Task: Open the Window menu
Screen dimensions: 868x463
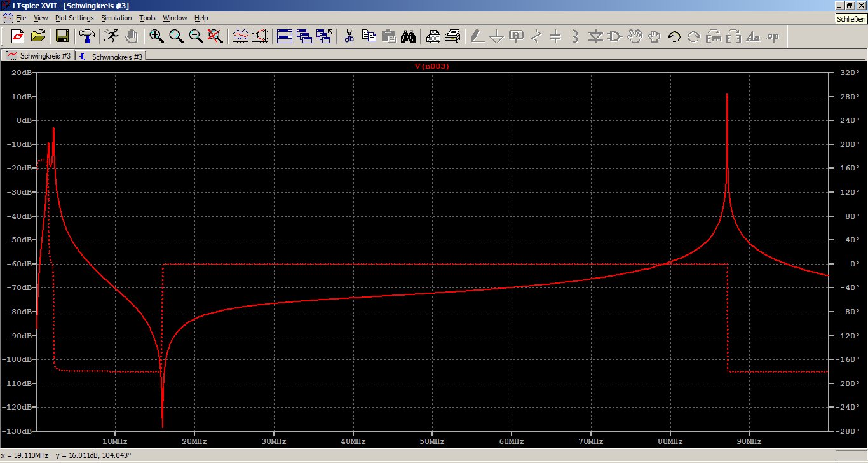Action: (175, 18)
